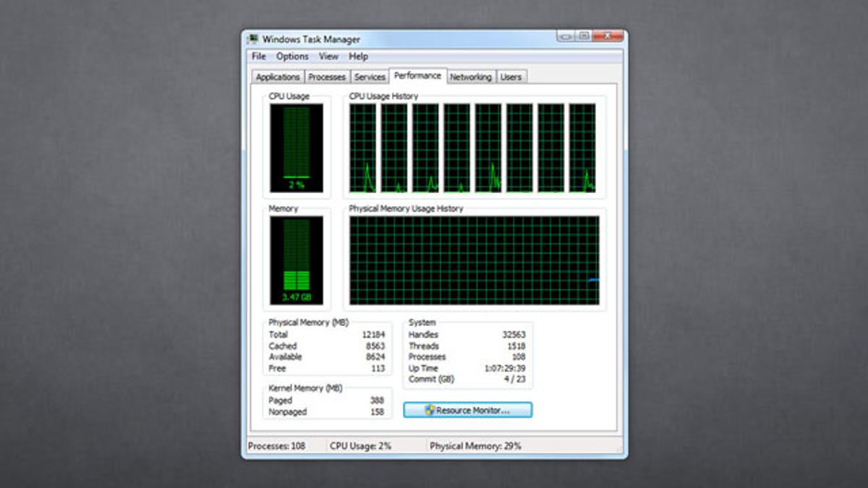Click the first CPU Usage History graph
The image size is (868, 488).
click(x=363, y=148)
